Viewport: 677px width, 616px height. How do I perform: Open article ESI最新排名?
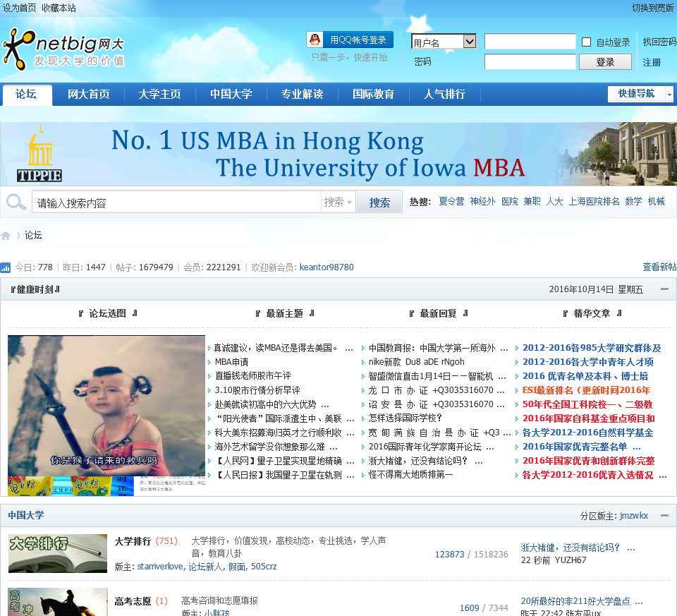(x=586, y=390)
